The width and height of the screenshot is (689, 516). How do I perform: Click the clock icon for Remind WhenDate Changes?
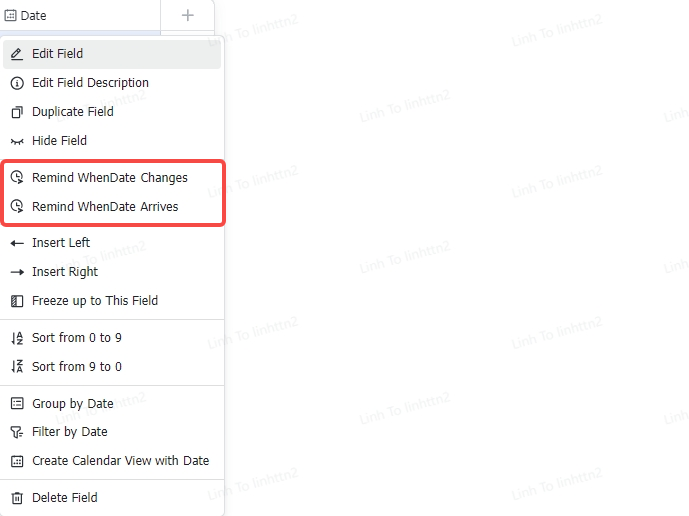tap(16, 178)
